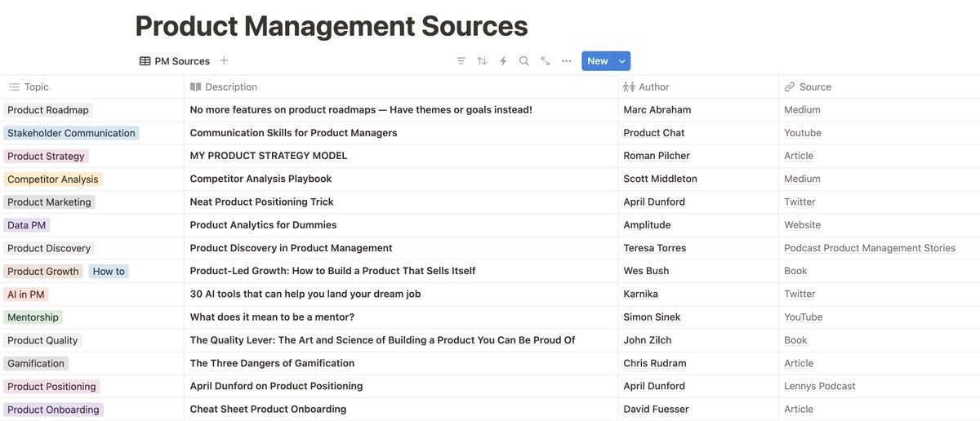
Task: Open 'No more features on product roadmaps' entry
Action: click(x=361, y=110)
